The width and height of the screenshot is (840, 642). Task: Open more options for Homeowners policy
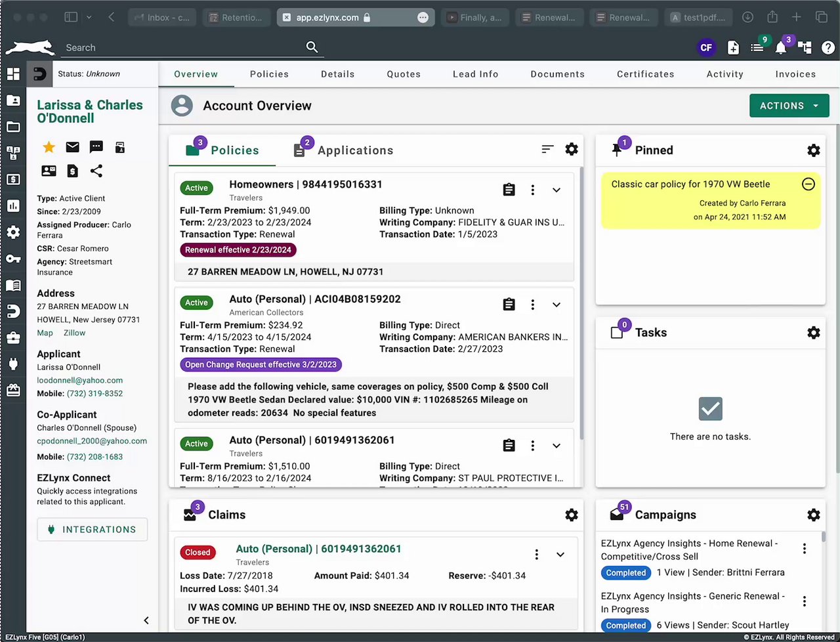[533, 190]
